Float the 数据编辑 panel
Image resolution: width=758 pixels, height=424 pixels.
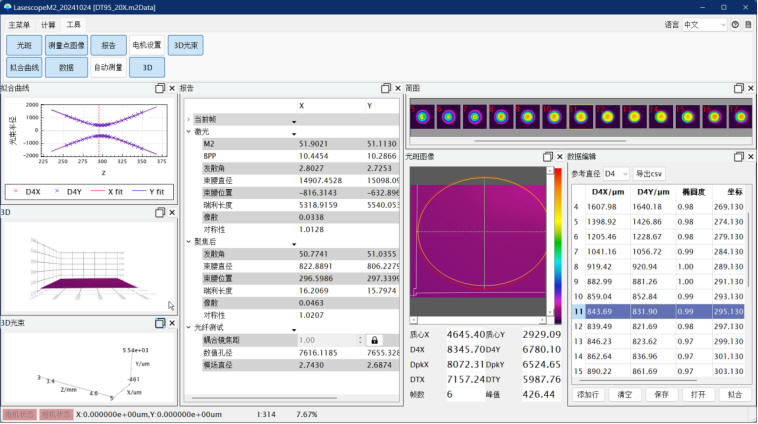pyautogui.click(x=738, y=157)
